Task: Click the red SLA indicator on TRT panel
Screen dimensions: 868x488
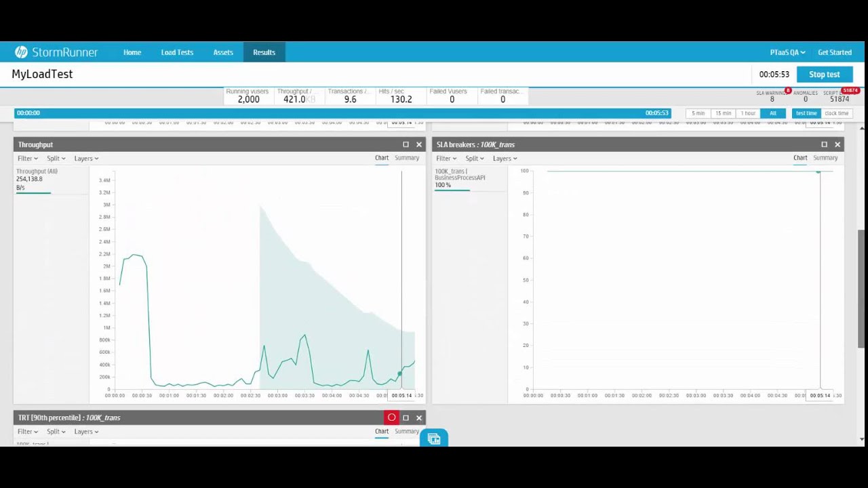Action: (391, 418)
